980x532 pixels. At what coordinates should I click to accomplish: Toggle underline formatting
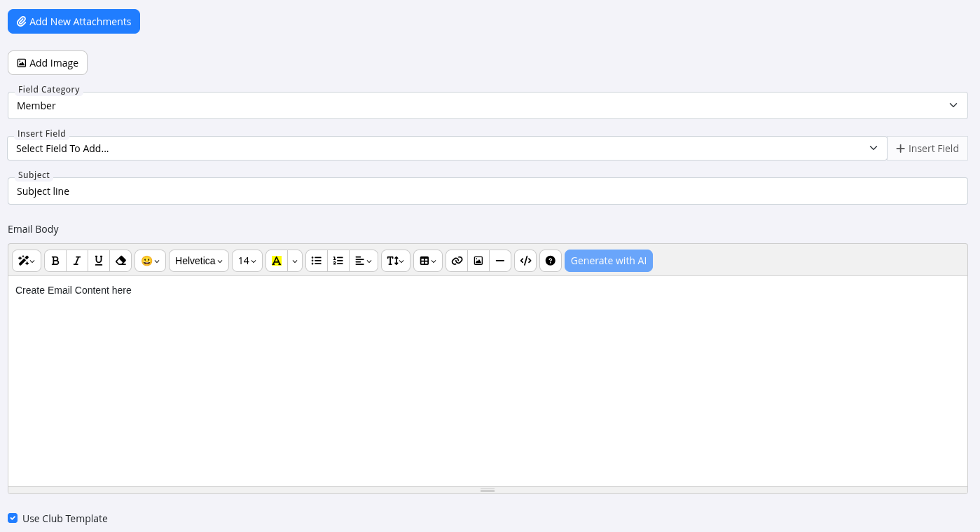[99, 261]
